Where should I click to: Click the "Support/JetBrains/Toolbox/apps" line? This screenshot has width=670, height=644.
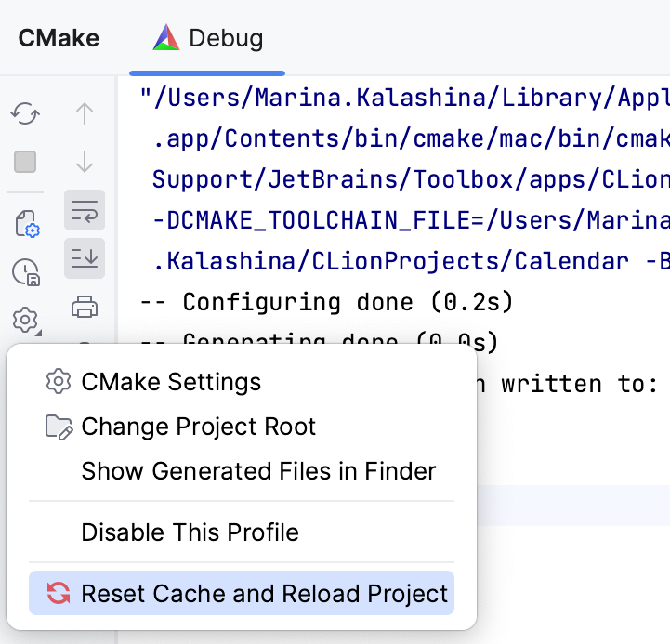[x=411, y=179]
